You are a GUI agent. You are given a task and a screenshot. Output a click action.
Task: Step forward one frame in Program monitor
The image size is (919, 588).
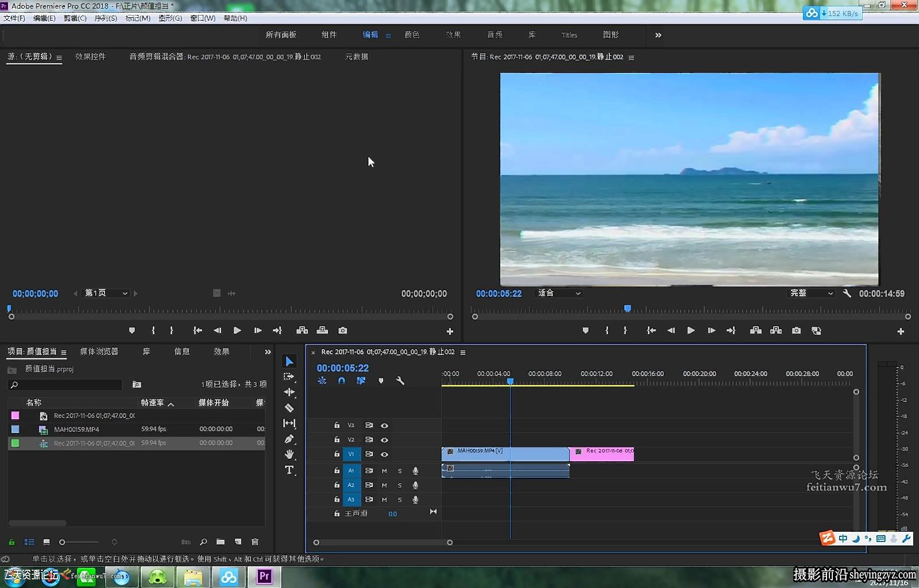coord(711,331)
